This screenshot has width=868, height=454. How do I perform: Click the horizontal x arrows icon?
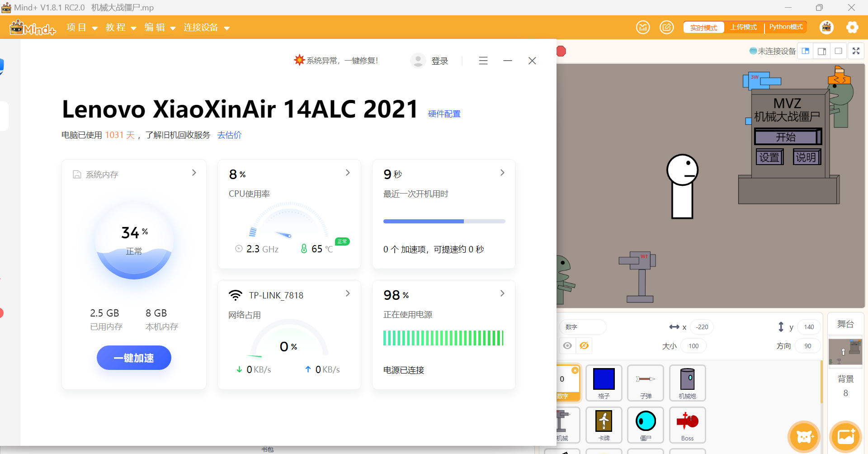pos(674,327)
